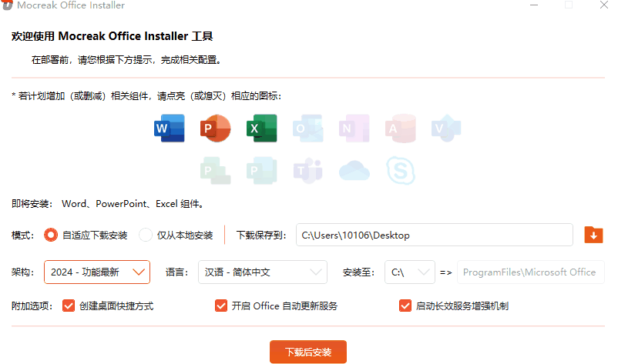Enable the OneNote component icon
This screenshot has height=364, width=618.
click(354, 129)
